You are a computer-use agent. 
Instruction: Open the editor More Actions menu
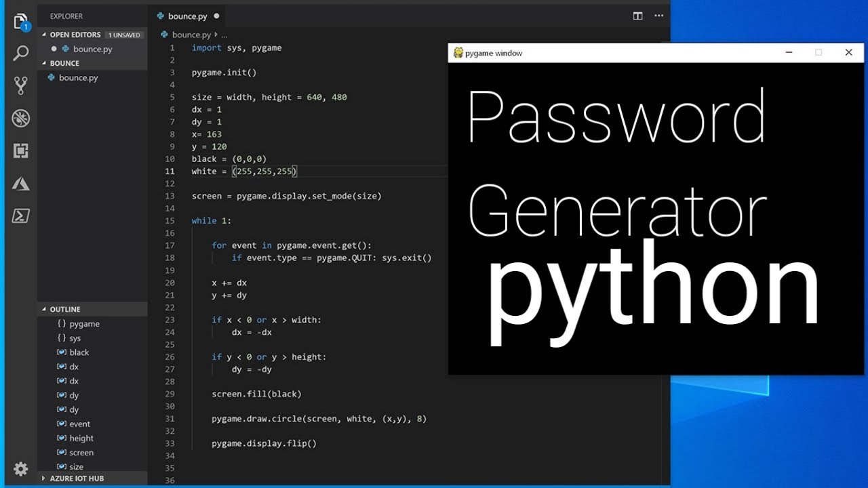point(658,16)
